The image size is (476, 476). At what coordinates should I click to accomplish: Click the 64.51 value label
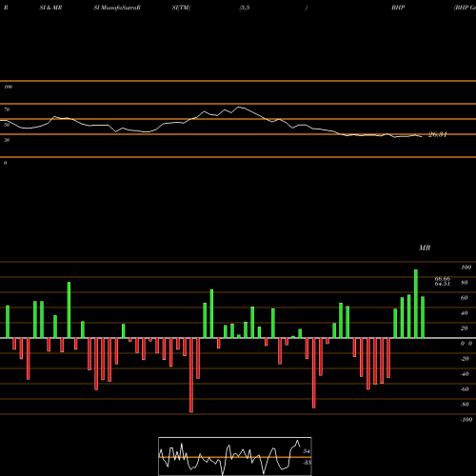(x=443, y=284)
